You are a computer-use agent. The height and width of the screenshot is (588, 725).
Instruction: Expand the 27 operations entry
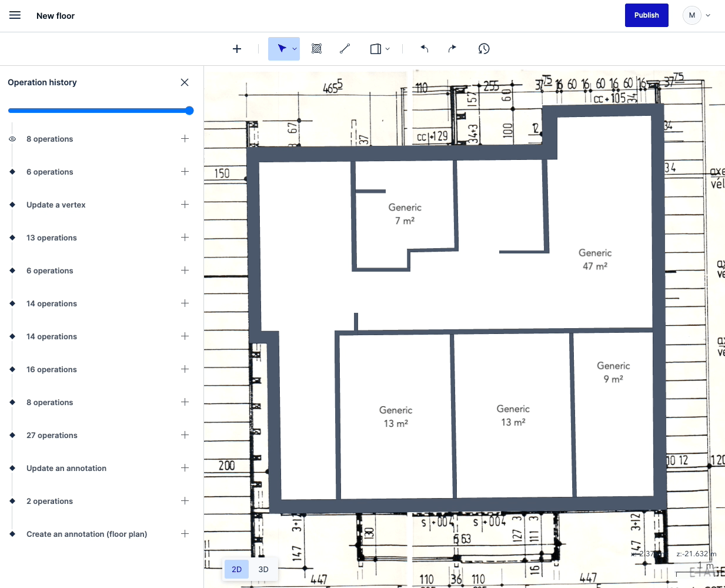tap(185, 435)
